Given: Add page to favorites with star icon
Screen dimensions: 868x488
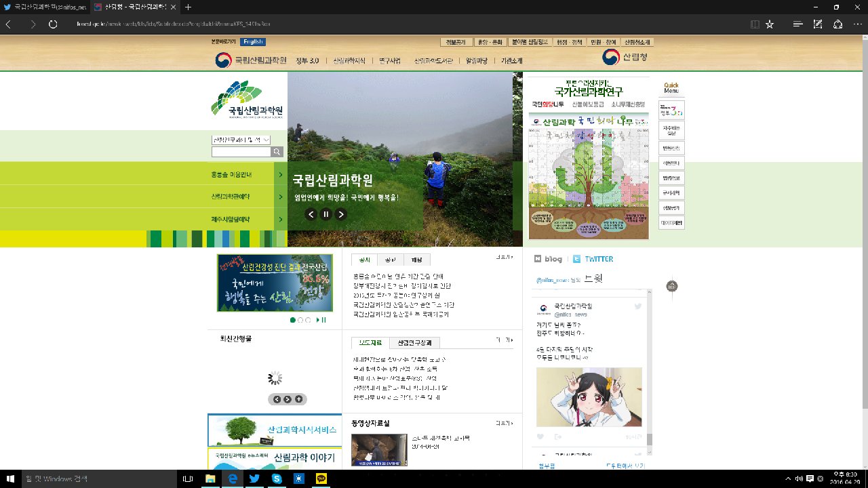Looking at the screenshot, I should click(x=770, y=24).
